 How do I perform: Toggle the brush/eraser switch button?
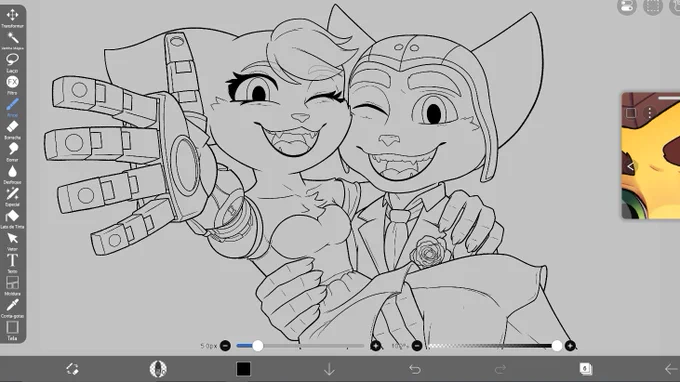[x=72, y=369]
